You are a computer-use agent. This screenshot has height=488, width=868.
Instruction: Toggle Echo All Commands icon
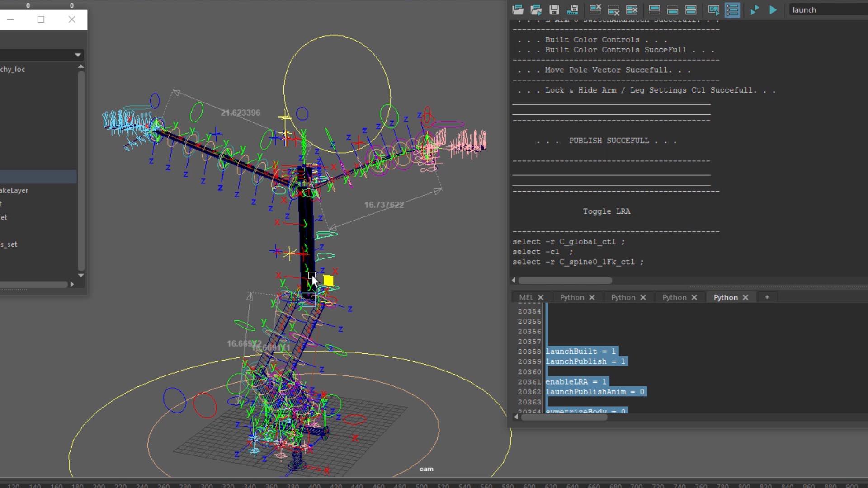[x=714, y=10]
